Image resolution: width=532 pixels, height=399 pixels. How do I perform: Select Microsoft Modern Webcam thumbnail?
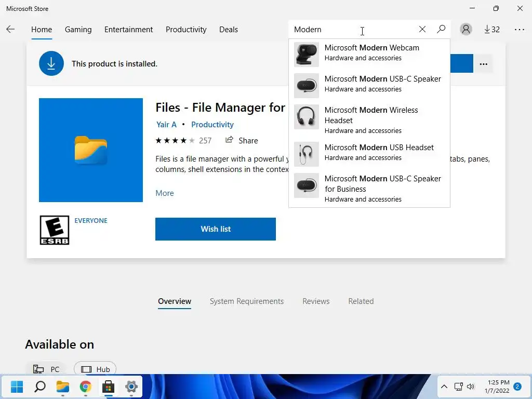(307, 54)
